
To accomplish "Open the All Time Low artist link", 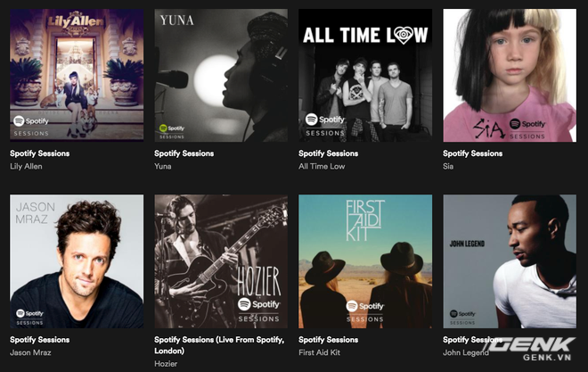I will pyautogui.click(x=322, y=166).
